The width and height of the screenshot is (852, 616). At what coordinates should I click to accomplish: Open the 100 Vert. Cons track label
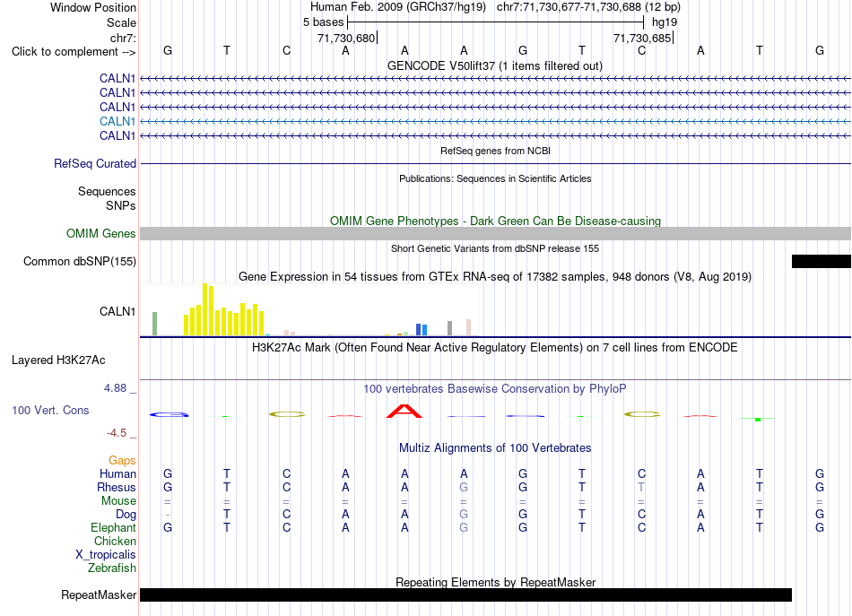click(50, 410)
